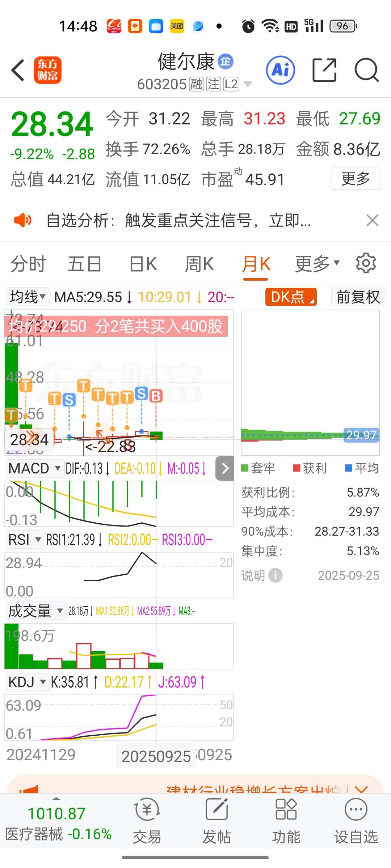Screen dimensions: 391x868
Task: Switch to 五日 tab
Action: (84, 264)
